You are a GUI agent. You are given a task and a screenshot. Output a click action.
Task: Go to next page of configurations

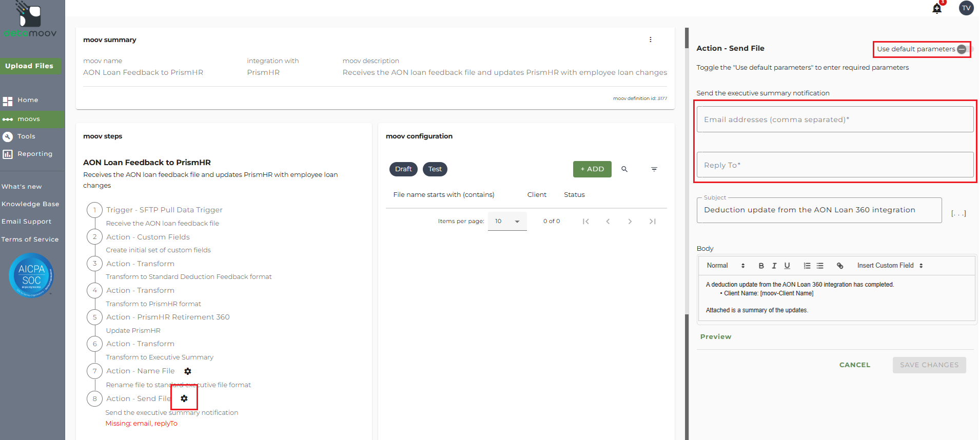pos(630,222)
